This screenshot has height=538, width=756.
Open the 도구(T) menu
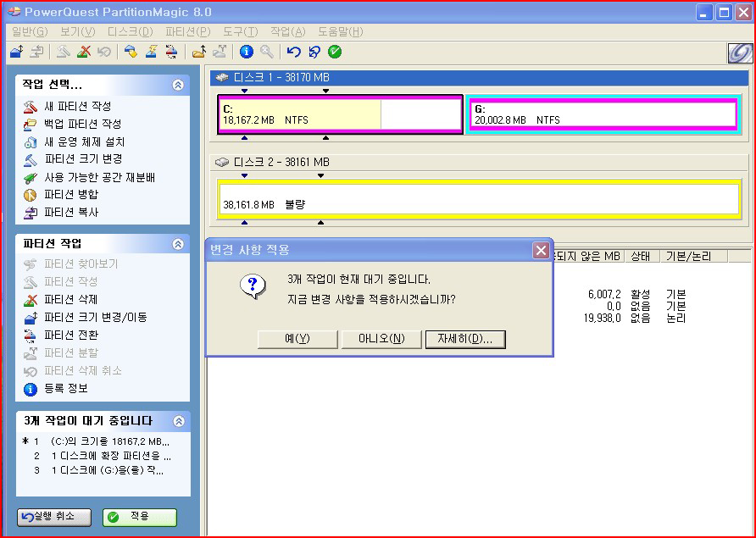click(240, 32)
